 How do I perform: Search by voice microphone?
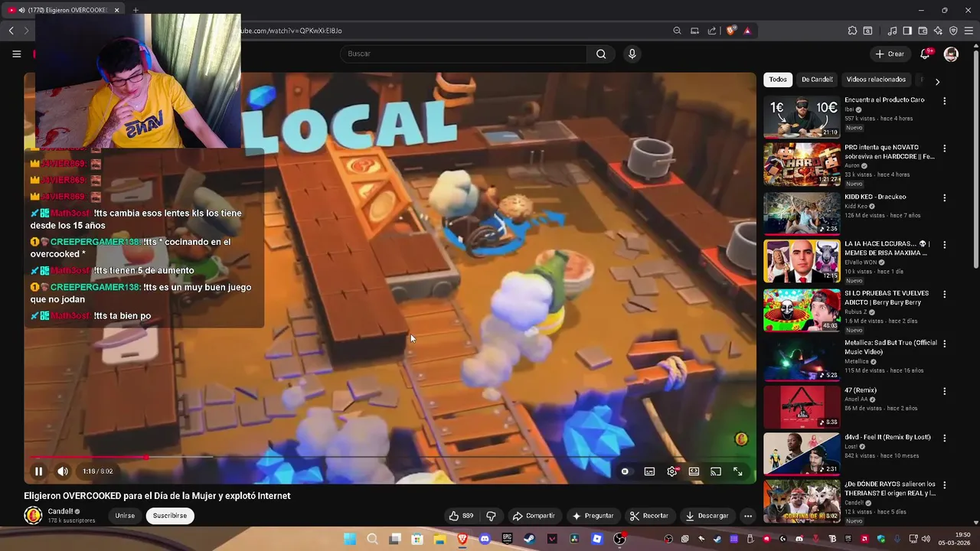[x=632, y=54]
